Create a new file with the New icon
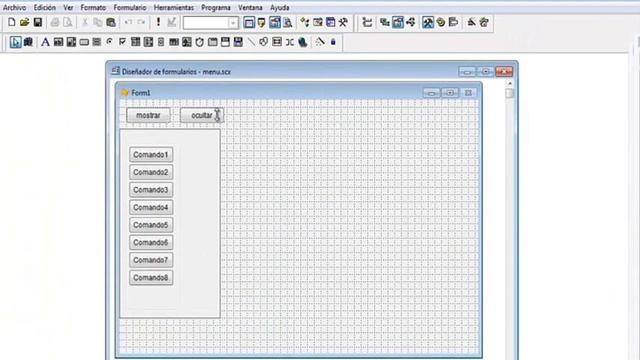The image size is (640, 360). point(11,22)
